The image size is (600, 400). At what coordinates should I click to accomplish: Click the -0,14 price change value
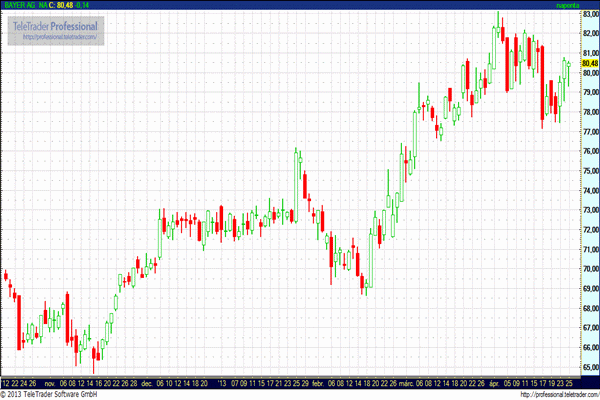[88, 5]
